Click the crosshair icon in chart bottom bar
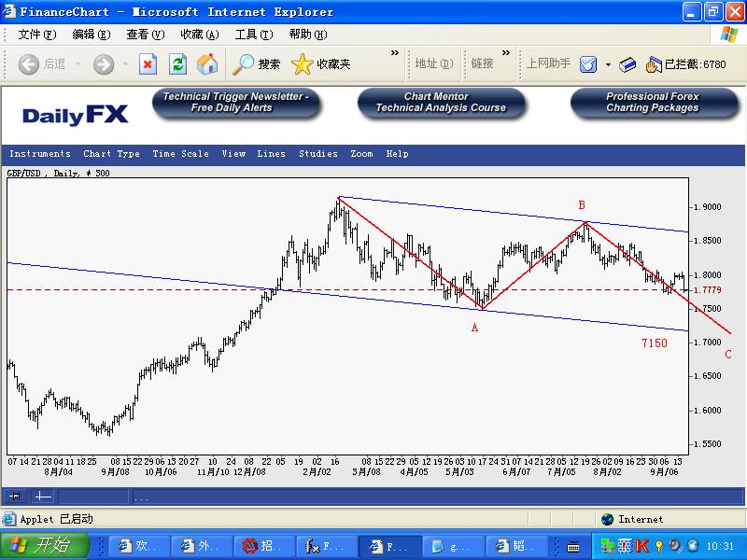This screenshot has width=747, height=560. click(x=43, y=497)
